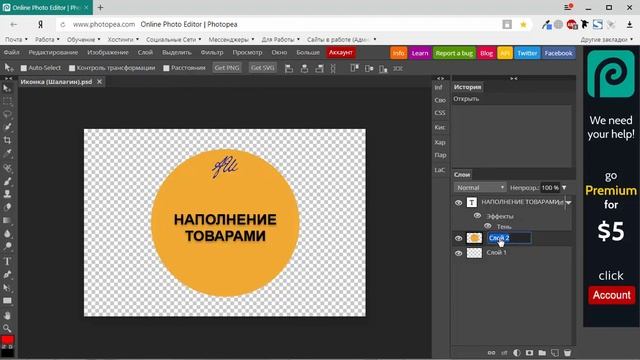Image resolution: width=640 pixels, height=360 pixels.
Task: Toggle visibility of Эффекты
Action: [477, 216]
